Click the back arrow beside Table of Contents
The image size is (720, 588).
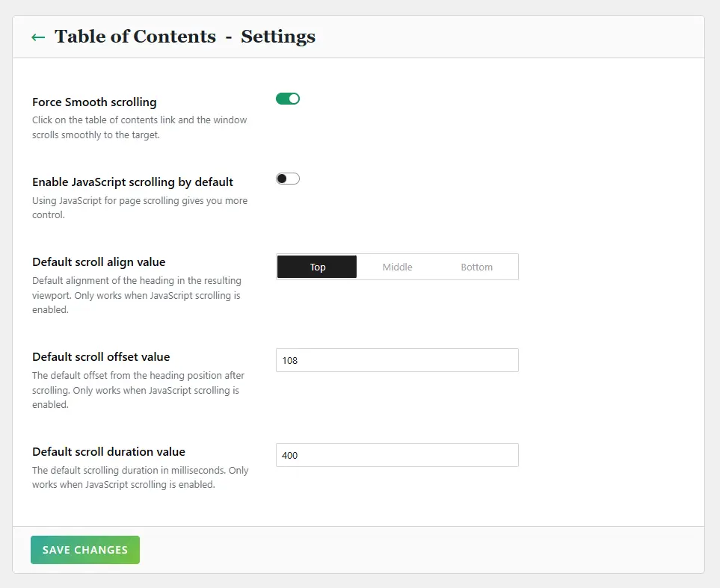[x=38, y=37]
